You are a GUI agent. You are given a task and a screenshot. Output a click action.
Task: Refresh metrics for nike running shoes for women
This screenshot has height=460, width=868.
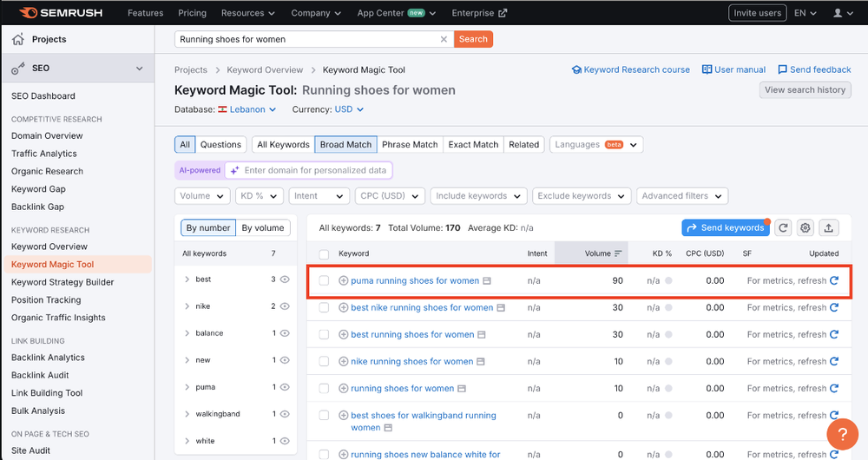(834, 361)
